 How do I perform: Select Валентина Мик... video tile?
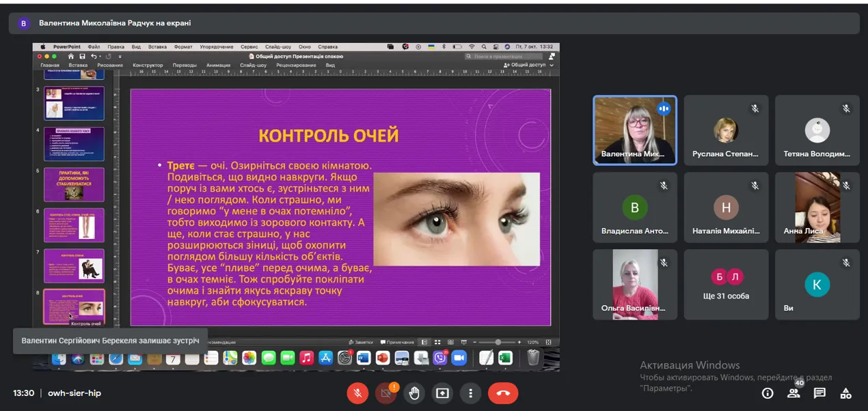tap(635, 130)
